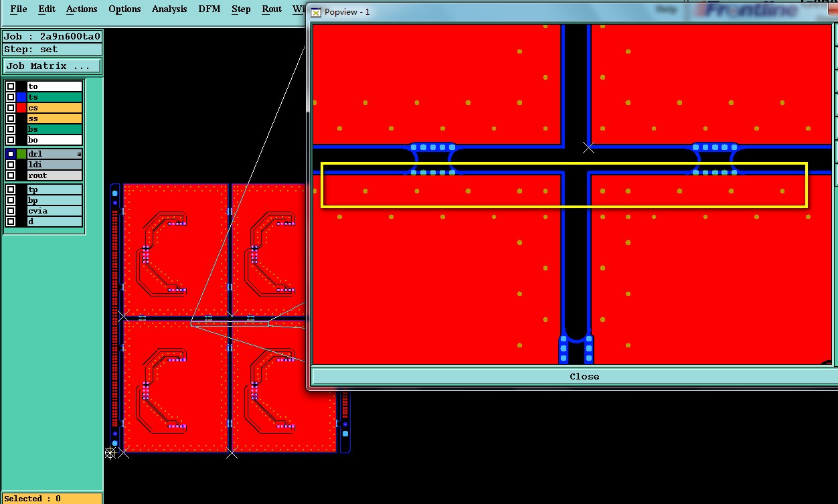Toggle the 'ss' layer checkbox
The image size is (838, 504).
point(11,118)
